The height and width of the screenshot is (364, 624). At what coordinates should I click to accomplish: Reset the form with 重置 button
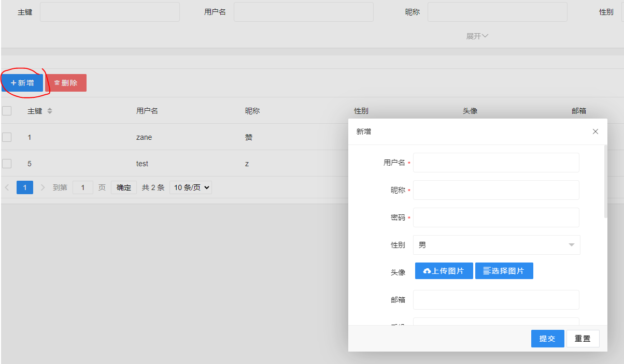click(583, 339)
